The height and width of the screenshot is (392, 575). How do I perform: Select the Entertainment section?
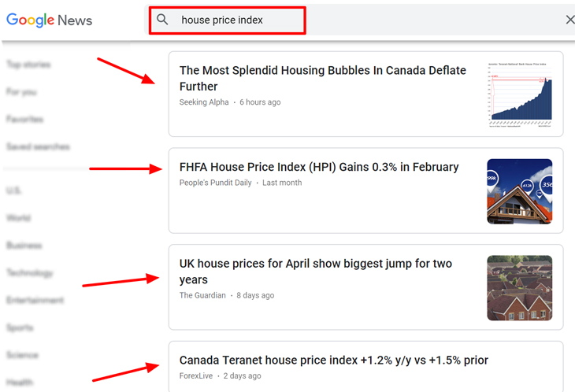point(35,300)
